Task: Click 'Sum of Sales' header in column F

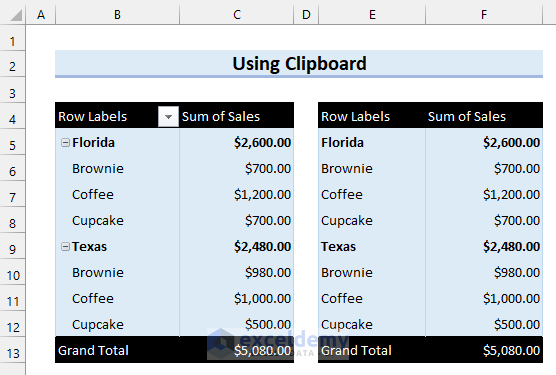Action: (484, 116)
